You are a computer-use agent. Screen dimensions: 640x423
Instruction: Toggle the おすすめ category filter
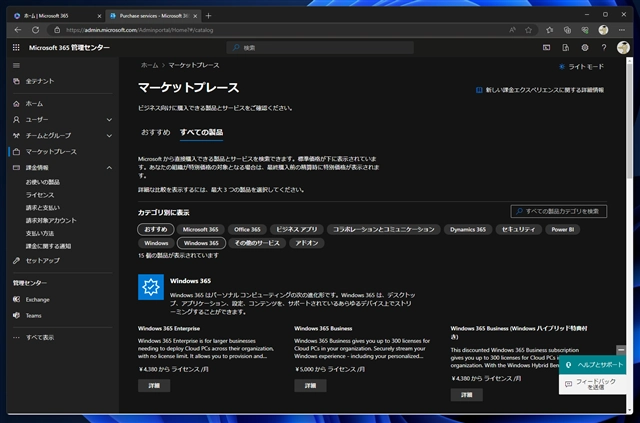pos(156,229)
